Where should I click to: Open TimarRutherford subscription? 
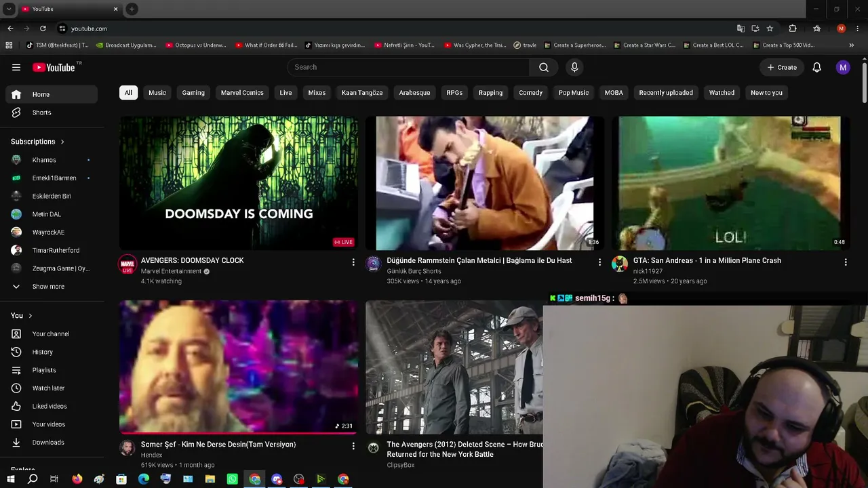tap(52, 250)
